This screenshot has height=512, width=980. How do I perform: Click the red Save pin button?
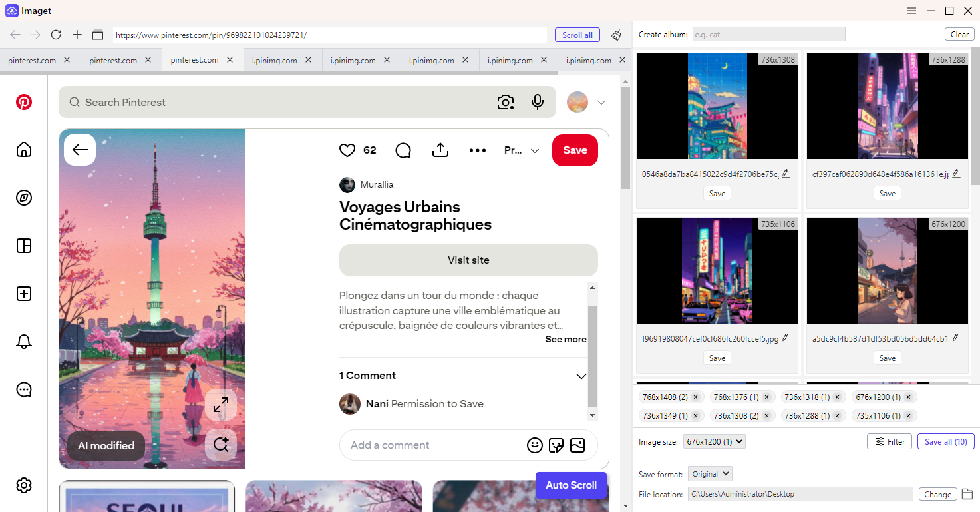(x=575, y=150)
